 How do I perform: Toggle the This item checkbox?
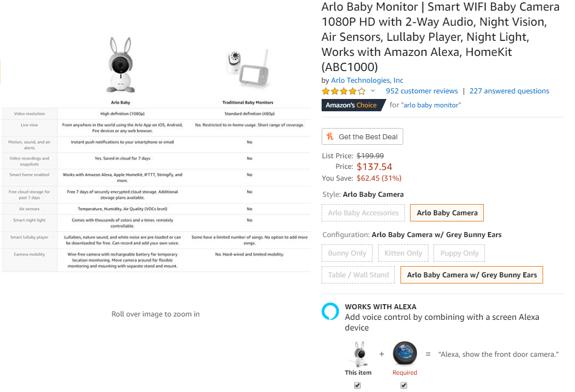pyautogui.click(x=357, y=385)
